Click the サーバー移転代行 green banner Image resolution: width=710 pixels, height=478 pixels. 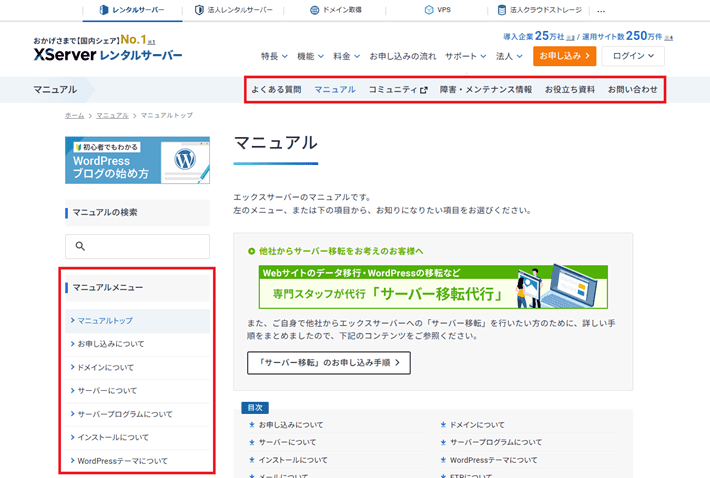click(433, 287)
